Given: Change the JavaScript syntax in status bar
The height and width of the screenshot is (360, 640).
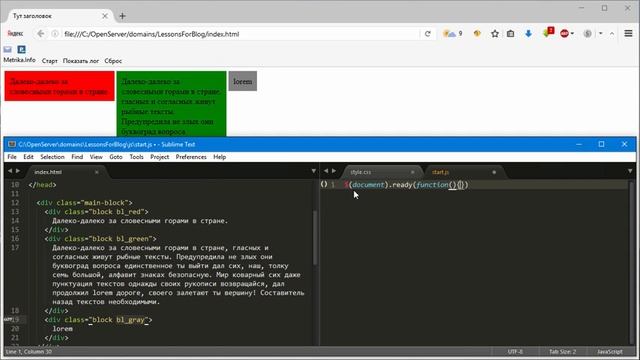Looking at the screenshot, I should click(610, 351).
